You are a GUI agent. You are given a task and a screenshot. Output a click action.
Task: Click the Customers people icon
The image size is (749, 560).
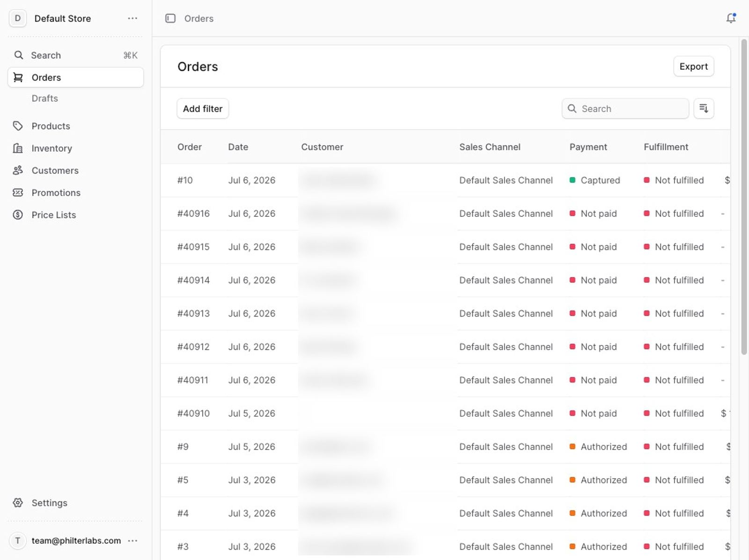[x=18, y=170]
